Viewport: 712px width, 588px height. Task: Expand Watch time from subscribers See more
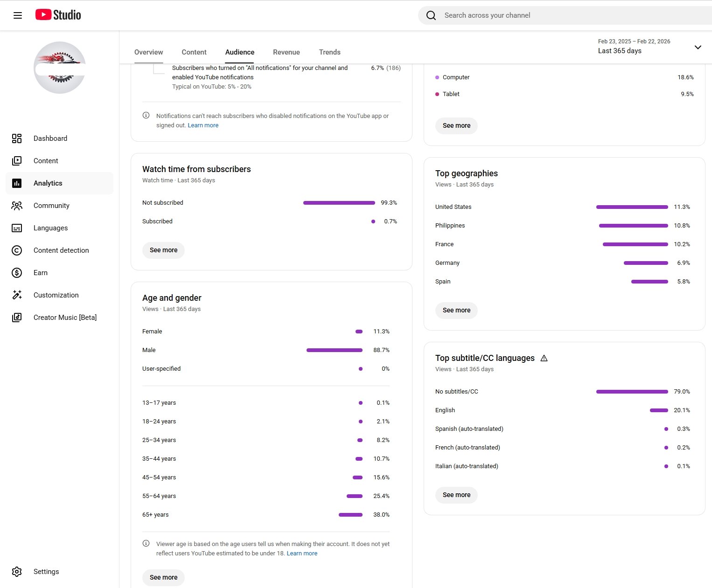tap(163, 250)
